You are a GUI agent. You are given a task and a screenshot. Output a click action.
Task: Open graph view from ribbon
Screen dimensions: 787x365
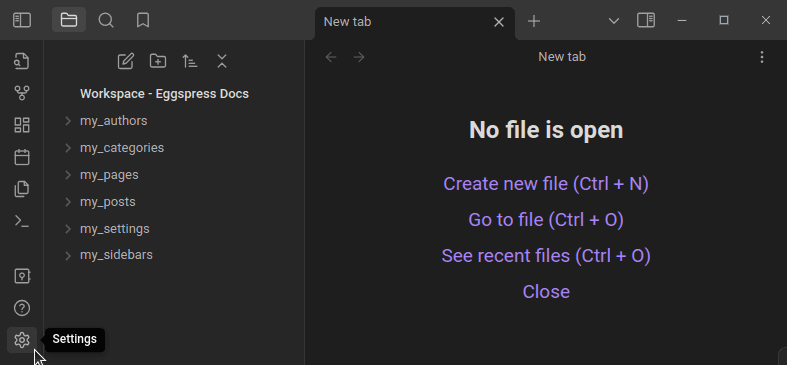pos(22,93)
